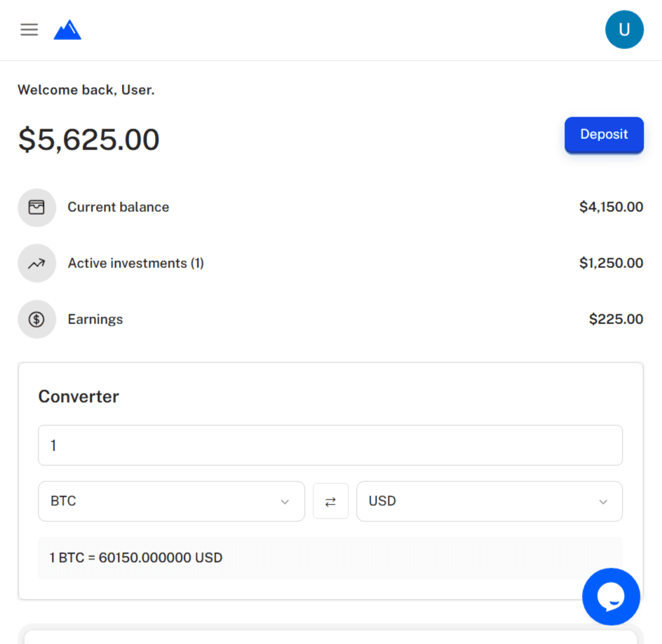The width and height of the screenshot is (662, 644).
Task: Select the Earnings label
Action: click(95, 319)
